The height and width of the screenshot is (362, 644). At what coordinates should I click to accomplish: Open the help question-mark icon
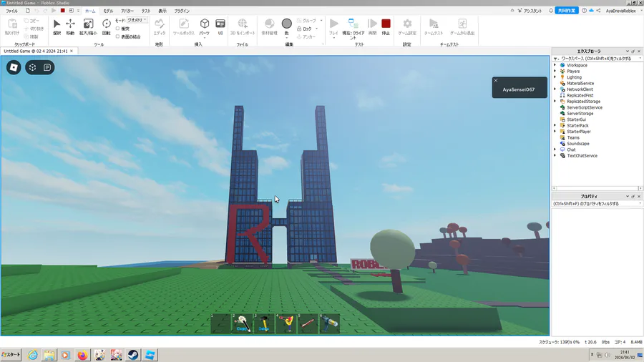tap(584, 11)
